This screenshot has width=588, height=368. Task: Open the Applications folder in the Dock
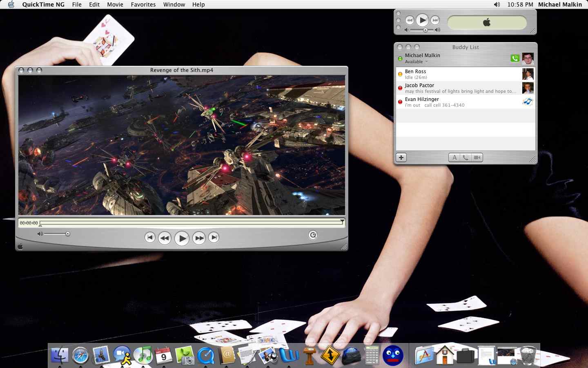coord(424,355)
